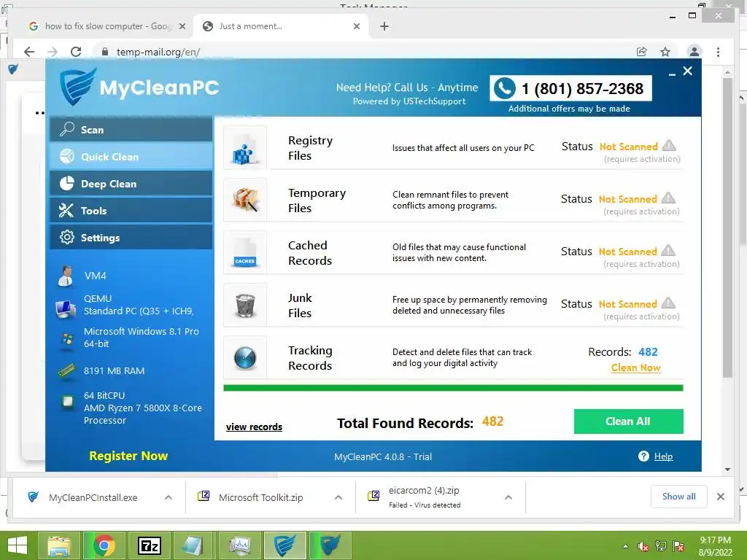Click the CPU processor icon

68,402
